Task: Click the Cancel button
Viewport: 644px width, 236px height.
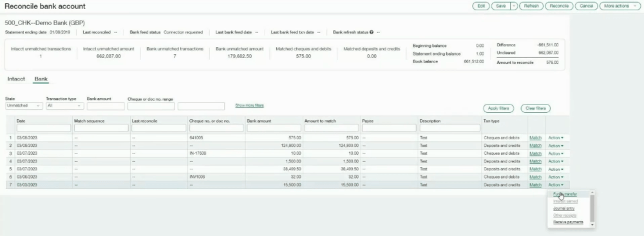Action: pos(586,6)
